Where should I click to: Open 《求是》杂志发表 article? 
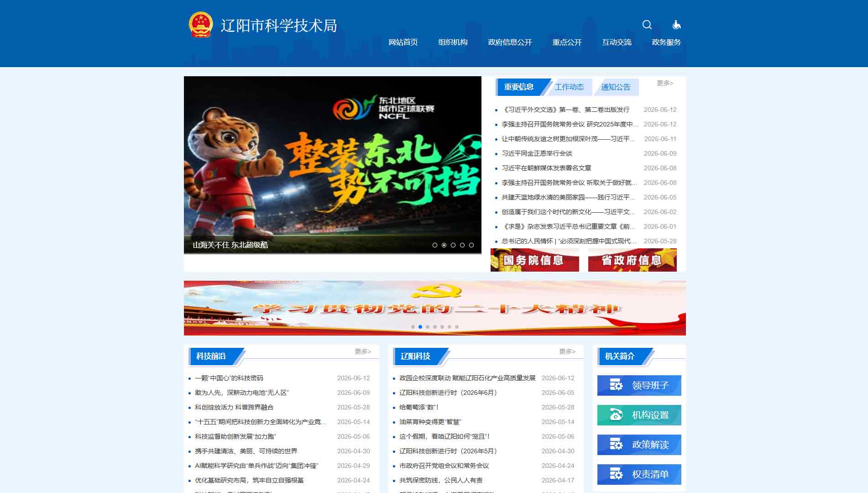568,226
